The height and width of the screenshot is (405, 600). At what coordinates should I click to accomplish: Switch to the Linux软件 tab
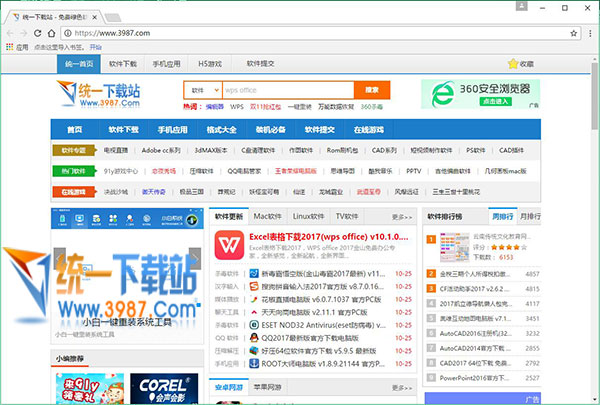308,217
